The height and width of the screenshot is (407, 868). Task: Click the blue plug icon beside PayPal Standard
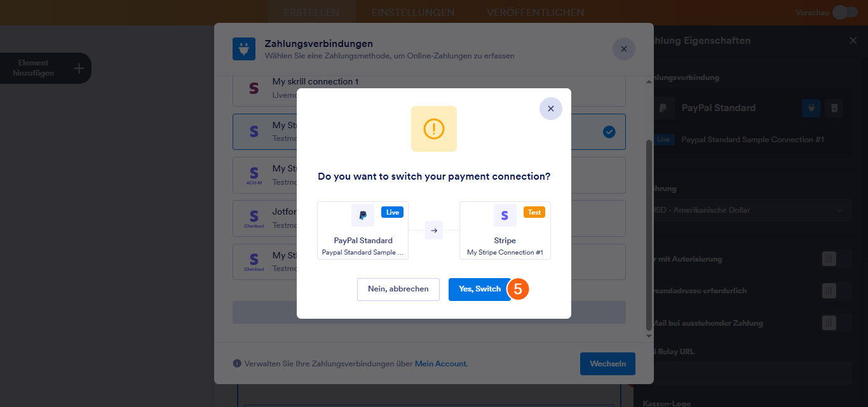tap(811, 108)
